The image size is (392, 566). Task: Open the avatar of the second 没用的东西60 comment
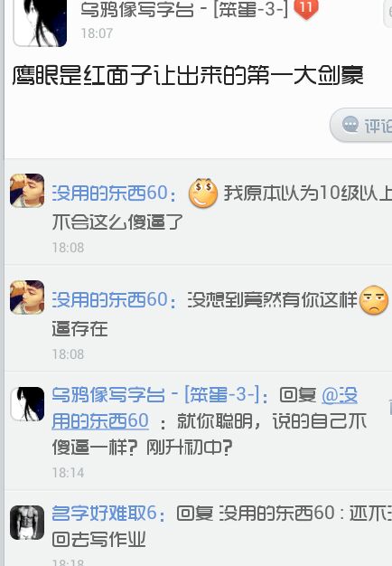[x=27, y=297]
